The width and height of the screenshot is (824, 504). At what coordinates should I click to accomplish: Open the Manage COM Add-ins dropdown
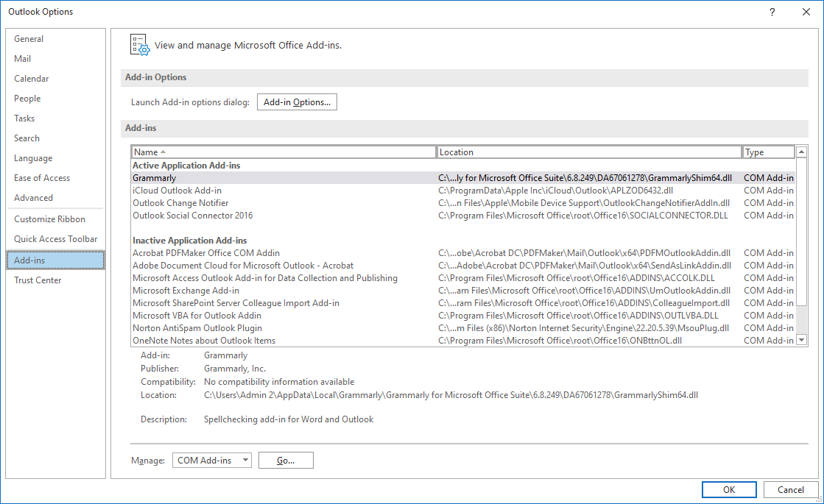(x=212, y=461)
